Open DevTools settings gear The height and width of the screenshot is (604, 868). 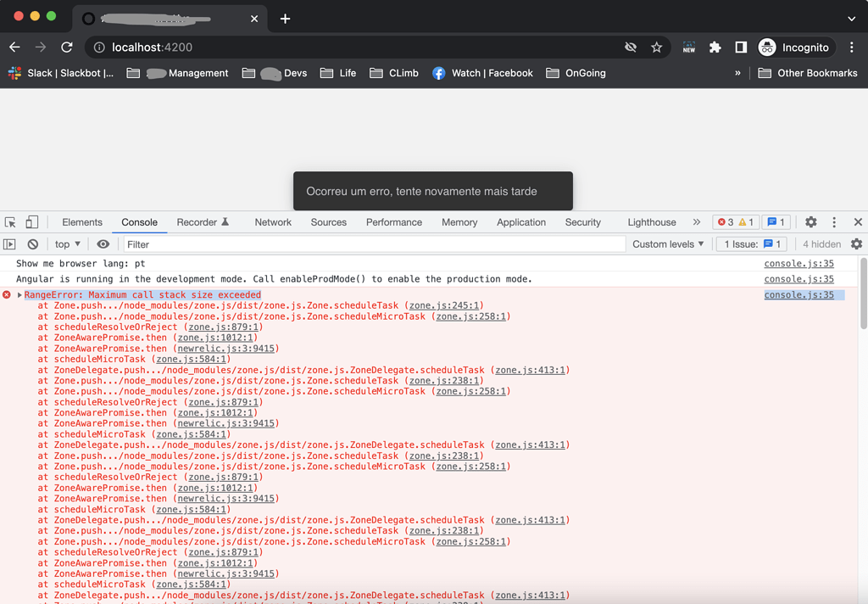coord(810,221)
